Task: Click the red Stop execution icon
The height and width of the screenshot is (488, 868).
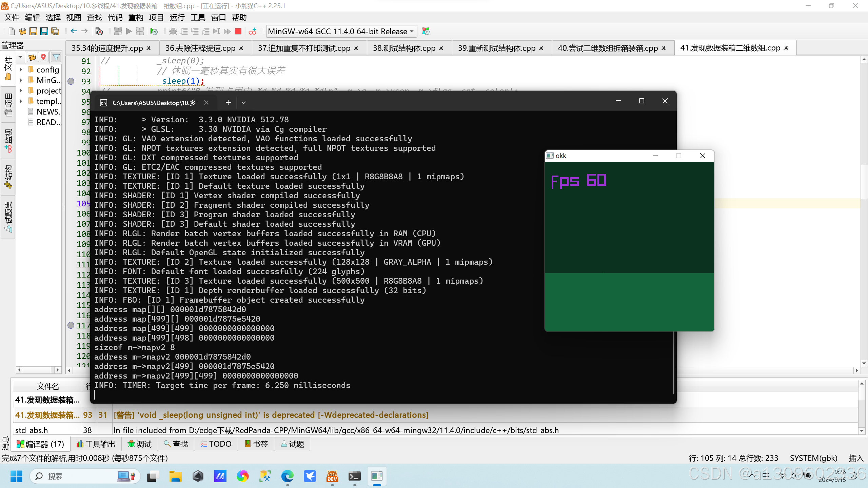Action: click(x=238, y=32)
